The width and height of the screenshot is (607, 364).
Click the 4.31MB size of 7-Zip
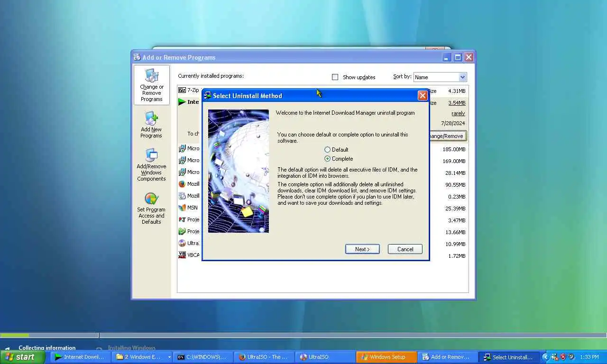click(x=457, y=91)
